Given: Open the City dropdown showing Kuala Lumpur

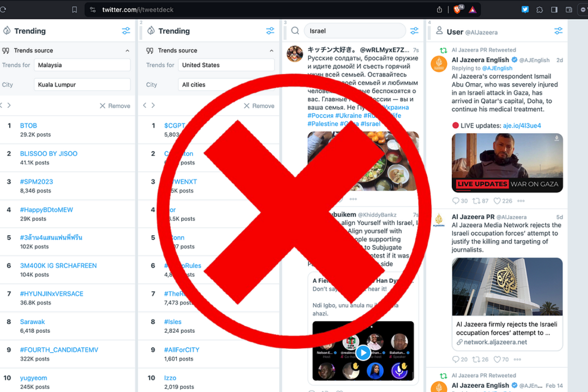Looking at the screenshot, I should (x=82, y=85).
